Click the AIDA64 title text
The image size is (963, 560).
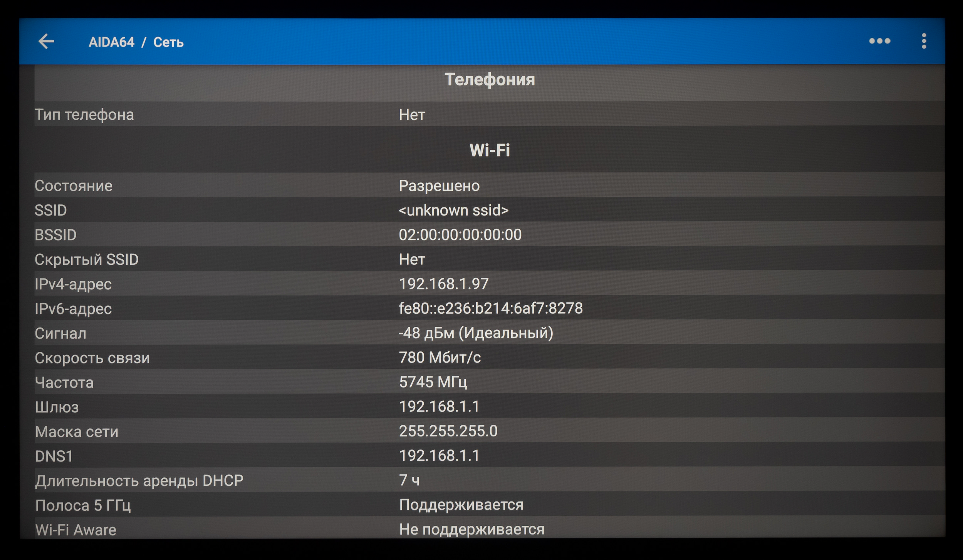tap(111, 42)
